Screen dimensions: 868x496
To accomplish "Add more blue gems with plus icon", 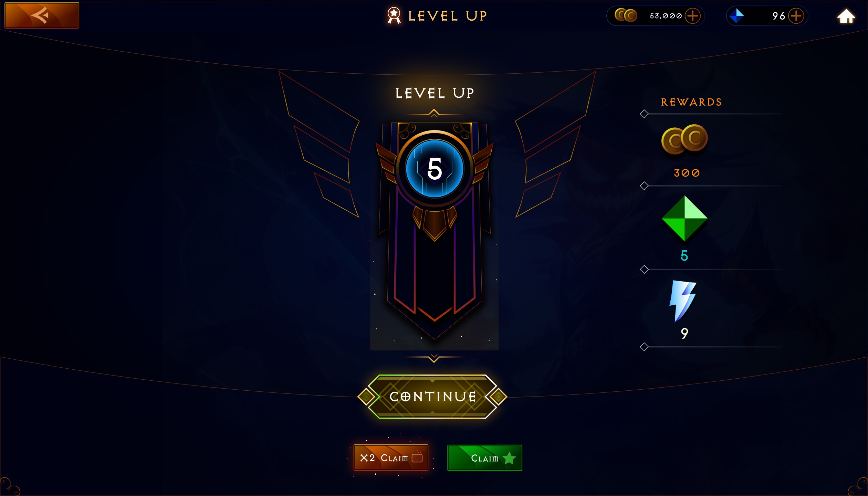I will click(796, 16).
